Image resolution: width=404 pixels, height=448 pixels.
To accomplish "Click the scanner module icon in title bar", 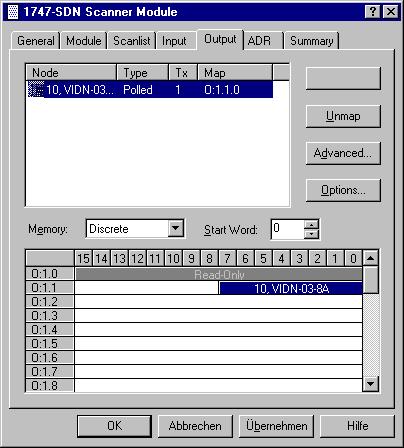I will click(x=13, y=12).
